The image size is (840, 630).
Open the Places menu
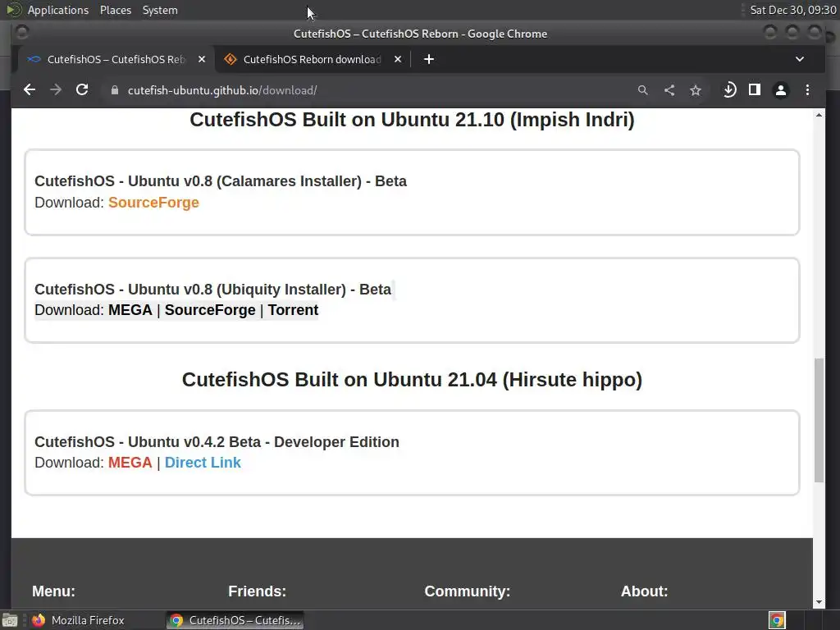point(115,10)
